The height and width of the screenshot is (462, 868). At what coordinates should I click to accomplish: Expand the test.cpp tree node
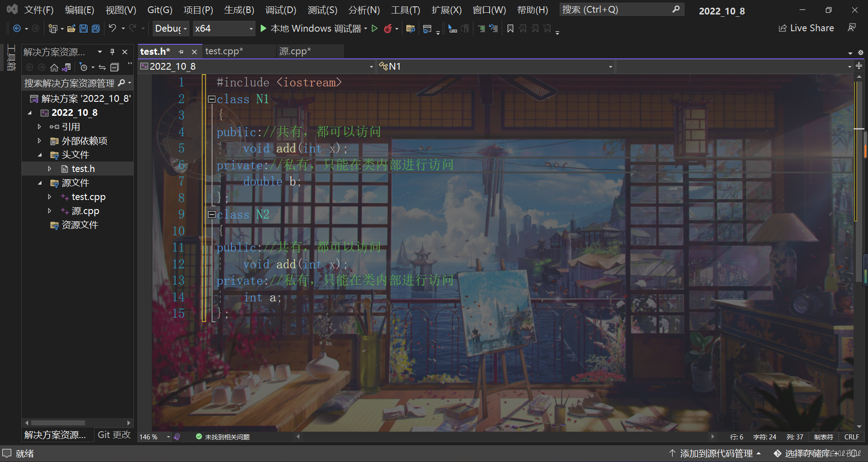tap(49, 197)
